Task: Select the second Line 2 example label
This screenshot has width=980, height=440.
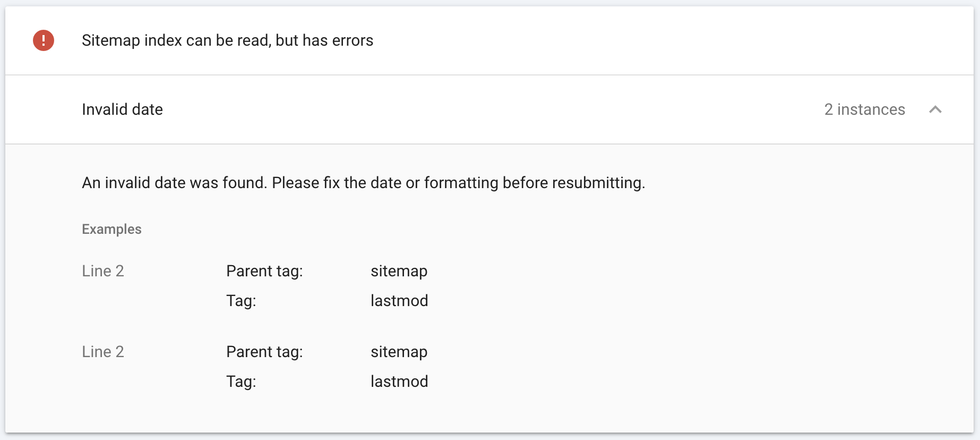Action: click(103, 351)
